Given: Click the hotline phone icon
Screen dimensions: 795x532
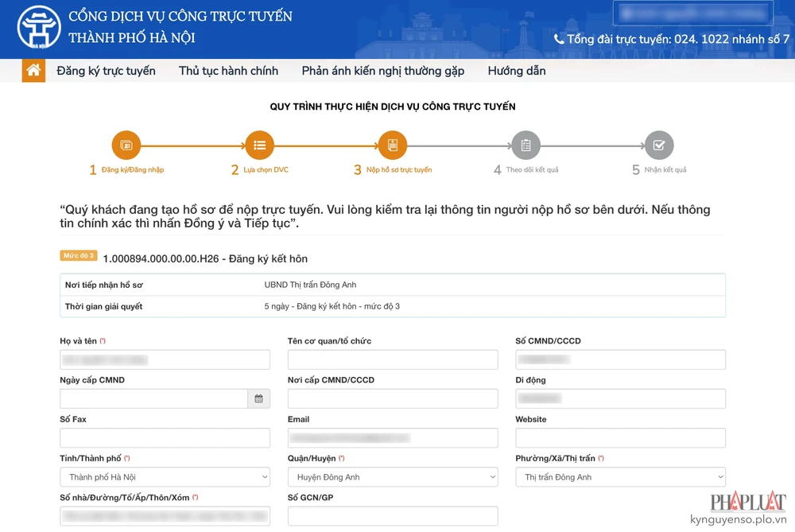Looking at the screenshot, I should 559,39.
